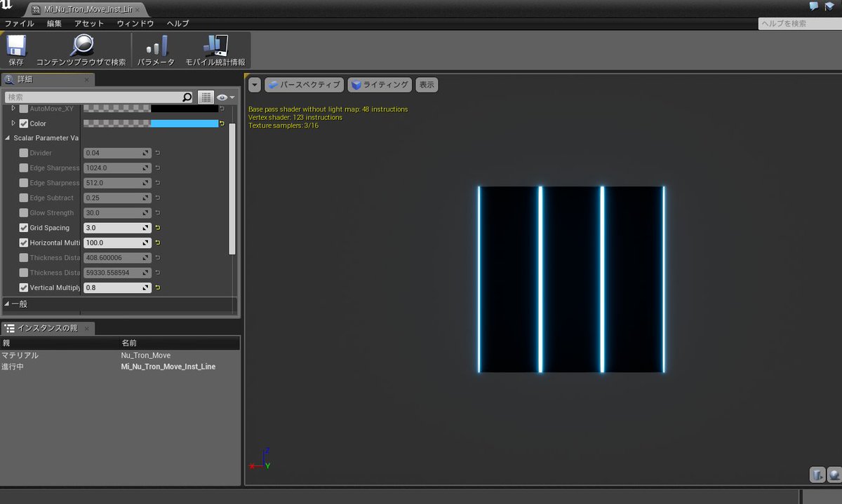Image resolution: width=842 pixels, height=504 pixels.
Task: Open the ウィンドウ (Window) menu
Action: [135, 23]
